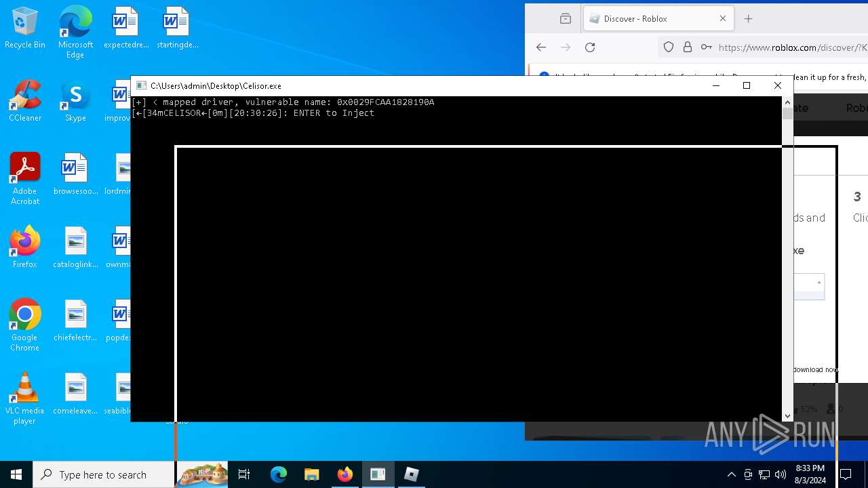Click the Windows Start button

16,474
